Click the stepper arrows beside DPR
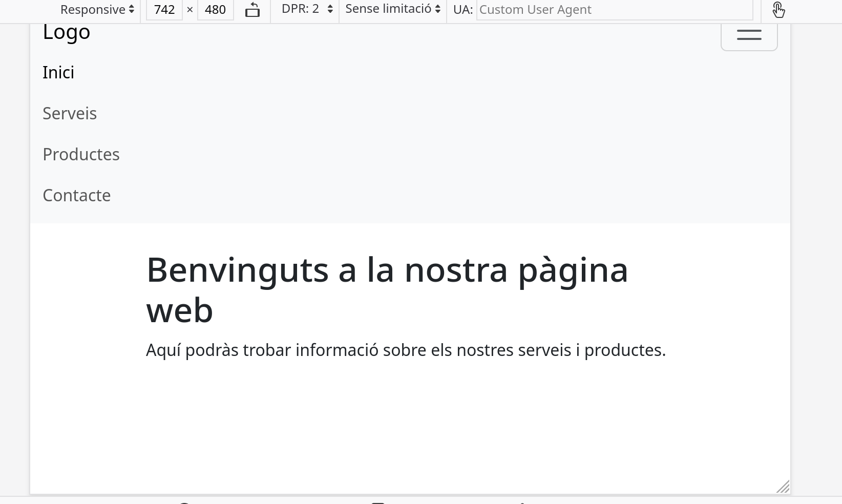The height and width of the screenshot is (504, 842). click(x=330, y=8)
